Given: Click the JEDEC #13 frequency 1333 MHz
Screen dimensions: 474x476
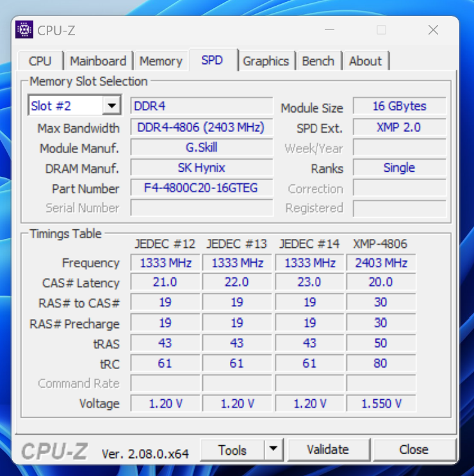Looking at the screenshot, I should coord(237,263).
